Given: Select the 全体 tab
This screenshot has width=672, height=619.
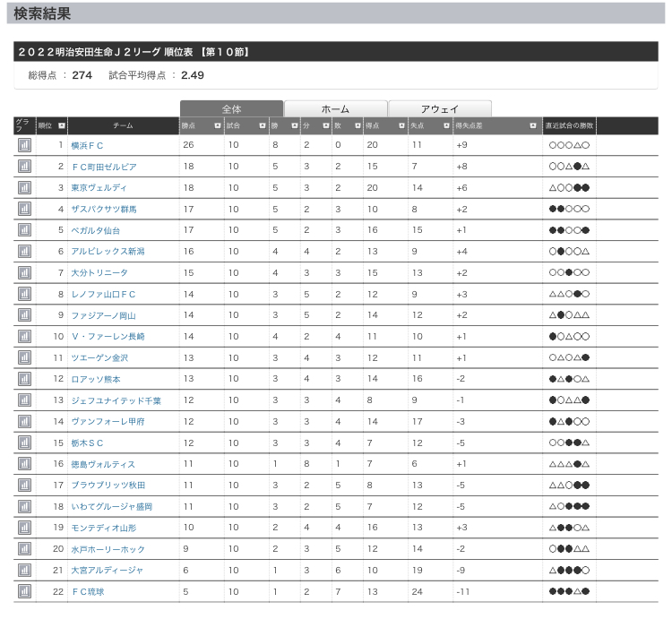Looking at the screenshot, I should pyautogui.click(x=231, y=108).
